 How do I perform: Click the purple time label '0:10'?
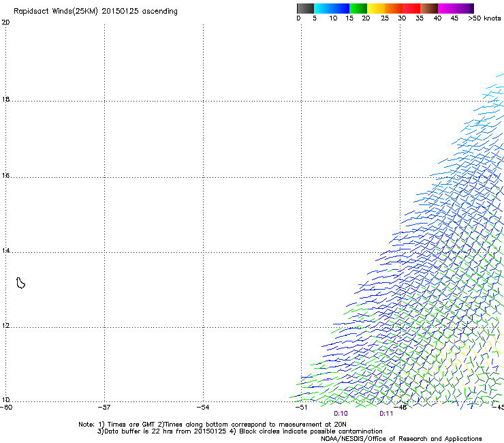[341, 414]
